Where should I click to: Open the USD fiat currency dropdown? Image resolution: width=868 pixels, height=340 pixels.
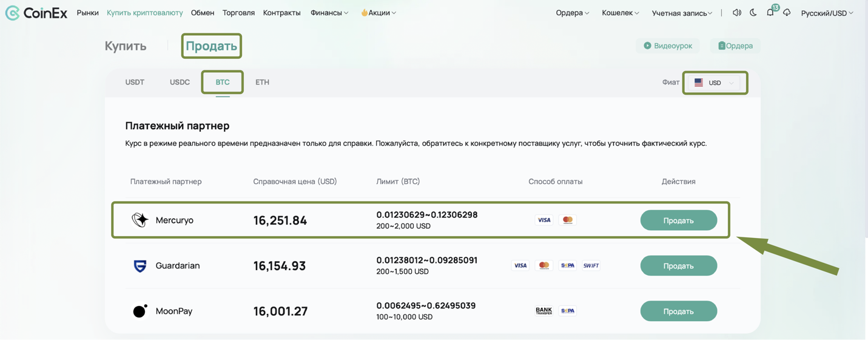(x=715, y=83)
